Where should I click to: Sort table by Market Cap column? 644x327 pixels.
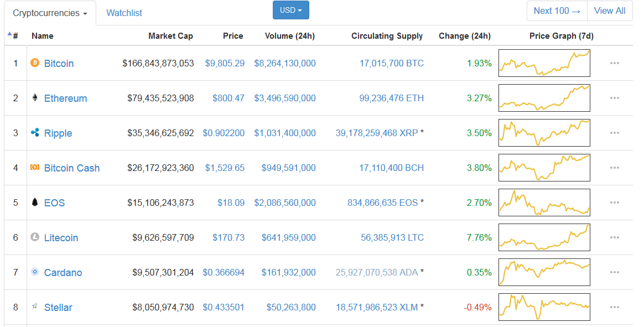coord(170,36)
